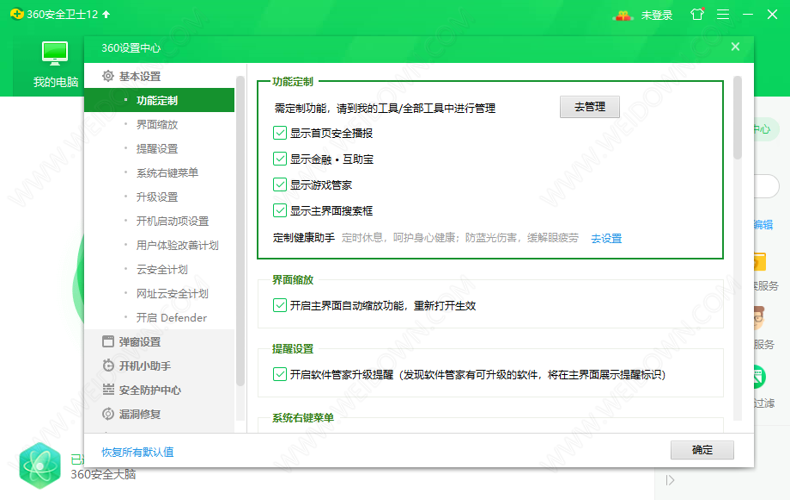
Task: Select 界面缩放 in the sidebar
Action: tap(159, 124)
